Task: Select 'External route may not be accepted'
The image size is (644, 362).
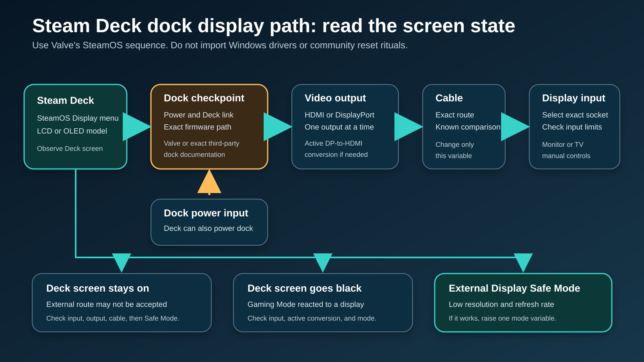Action: tap(106, 304)
